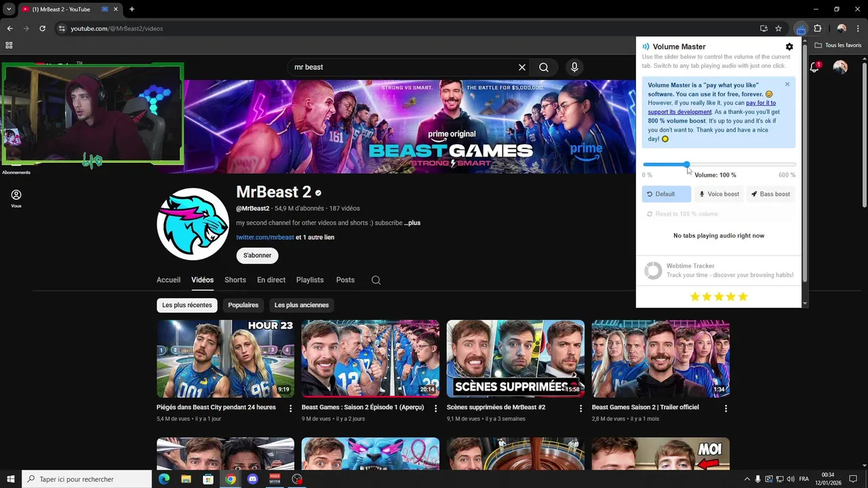Dismiss the pay-what-you-like notice
The width and height of the screenshot is (868, 488).
pos(787,84)
